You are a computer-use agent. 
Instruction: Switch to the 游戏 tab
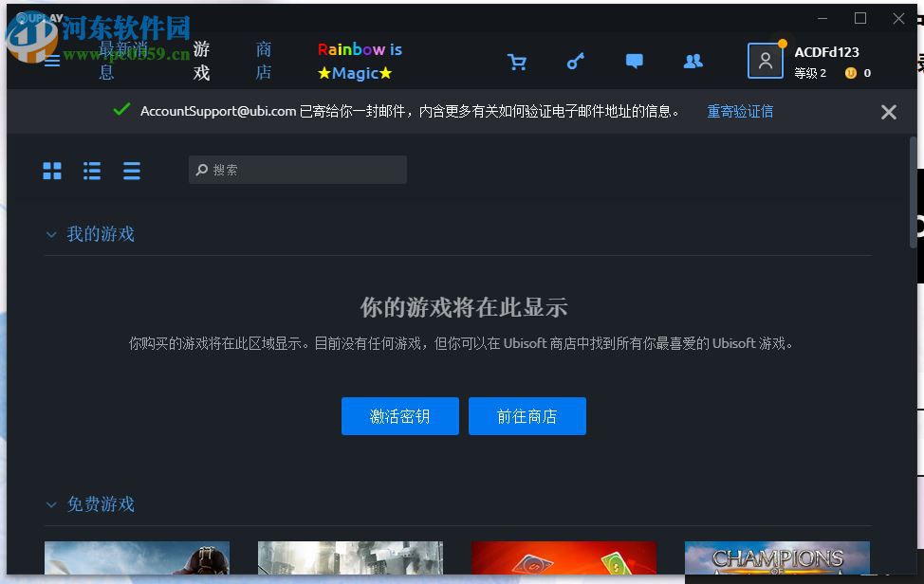[199, 61]
